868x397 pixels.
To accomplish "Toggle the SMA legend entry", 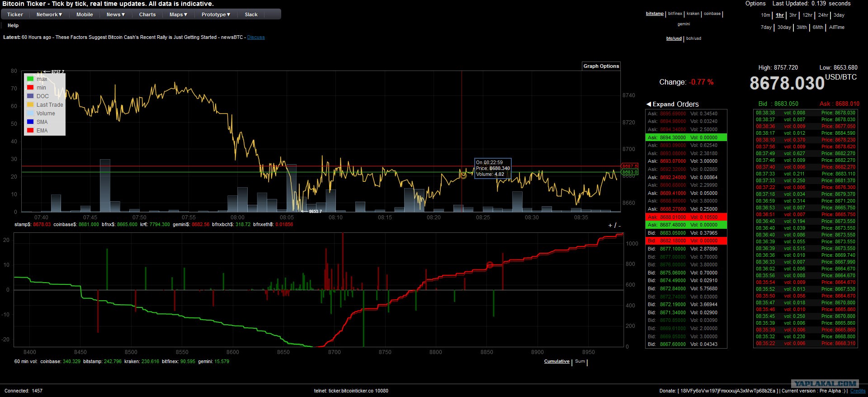I will click(38, 122).
